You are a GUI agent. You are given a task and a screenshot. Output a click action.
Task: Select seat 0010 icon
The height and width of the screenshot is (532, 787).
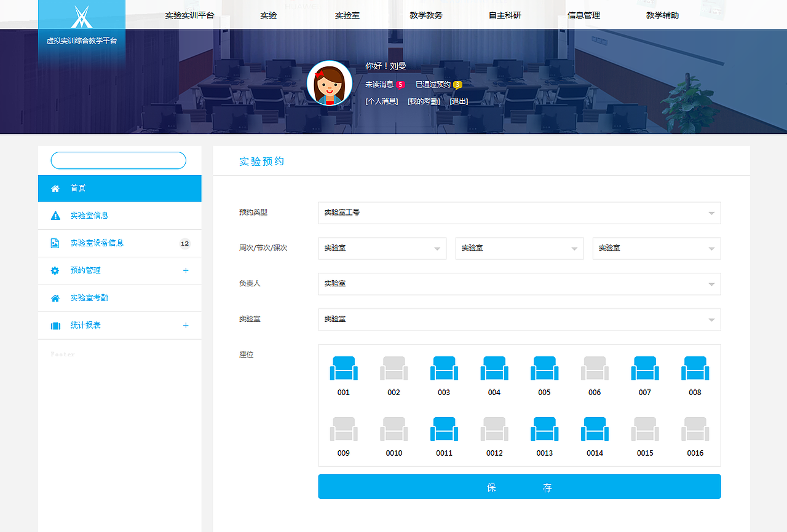point(394,429)
